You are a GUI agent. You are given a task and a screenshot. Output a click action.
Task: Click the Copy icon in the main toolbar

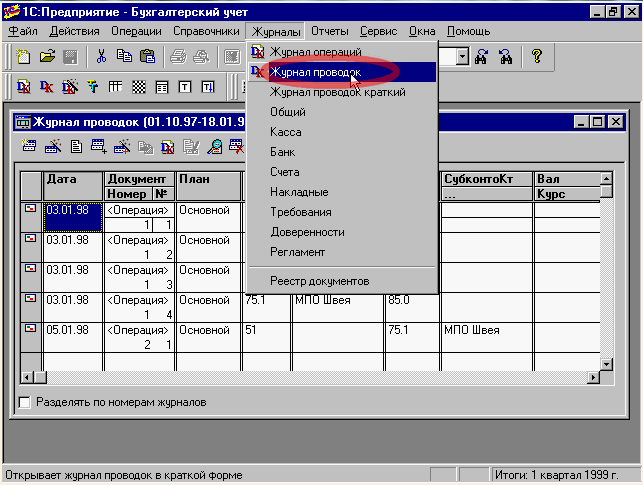point(123,57)
